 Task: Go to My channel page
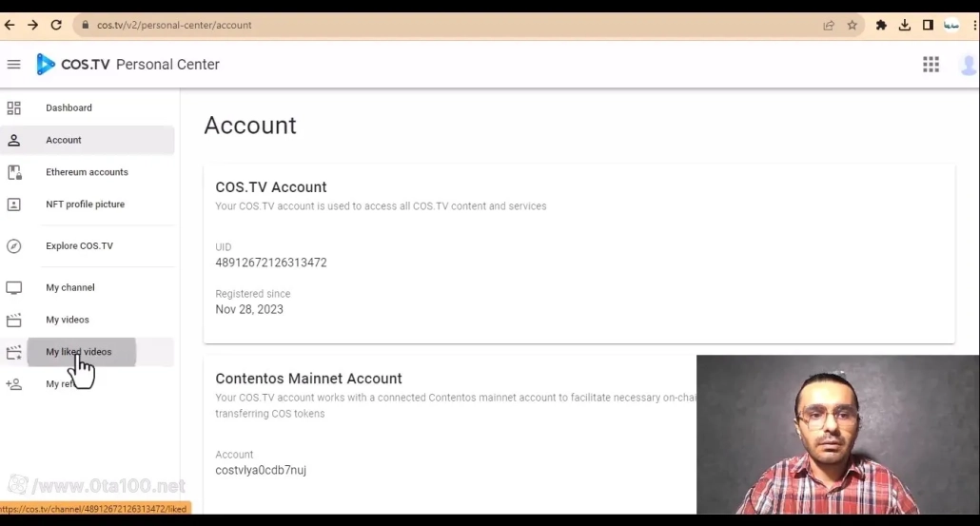point(70,288)
